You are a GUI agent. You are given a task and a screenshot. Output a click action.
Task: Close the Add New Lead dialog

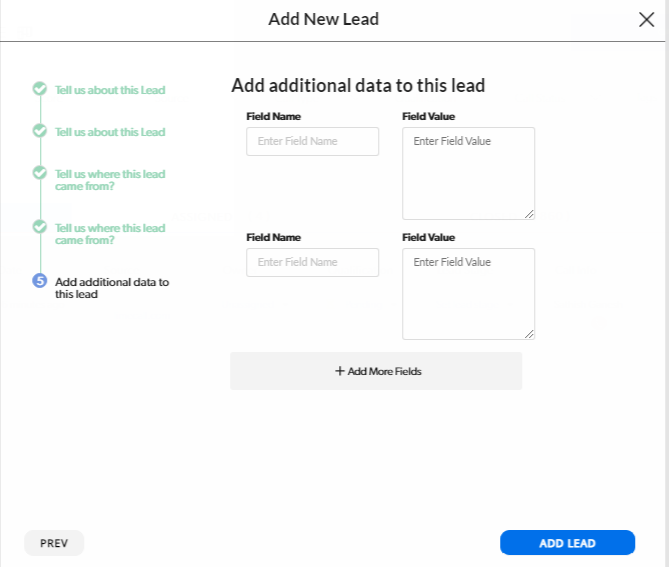click(646, 19)
